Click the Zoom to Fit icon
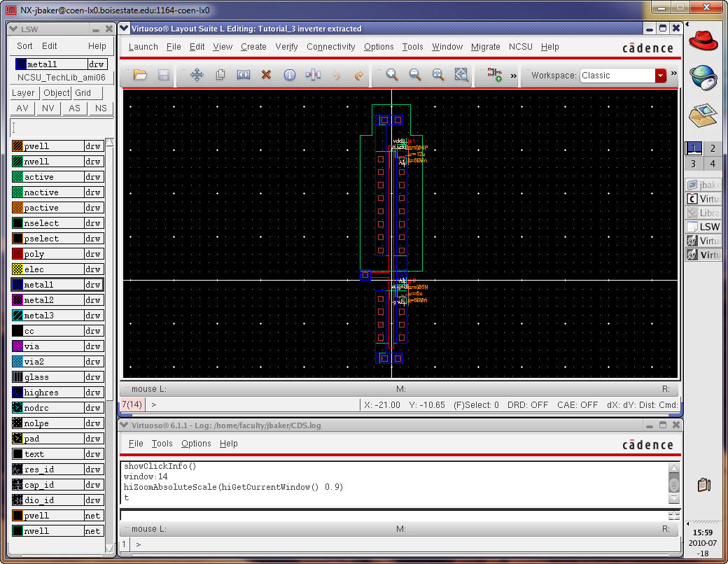This screenshot has width=728, height=564. coord(438,75)
